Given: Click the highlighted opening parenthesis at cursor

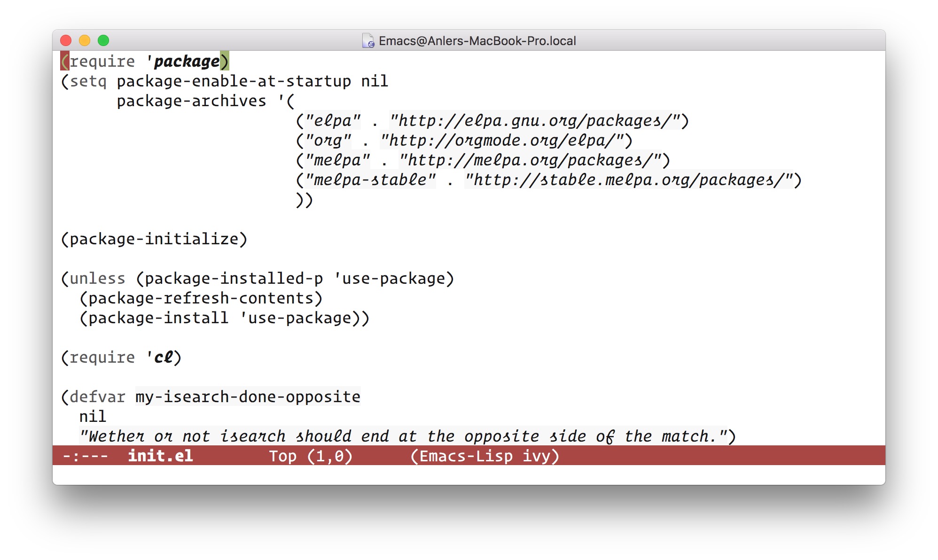Looking at the screenshot, I should click(x=65, y=61).
